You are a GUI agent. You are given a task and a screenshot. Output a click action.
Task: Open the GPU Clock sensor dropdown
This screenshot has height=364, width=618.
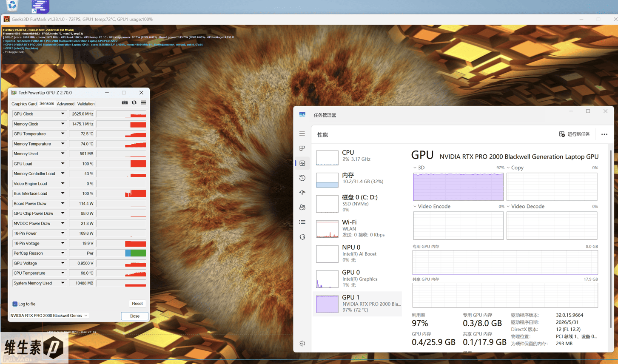pos(63,114)
